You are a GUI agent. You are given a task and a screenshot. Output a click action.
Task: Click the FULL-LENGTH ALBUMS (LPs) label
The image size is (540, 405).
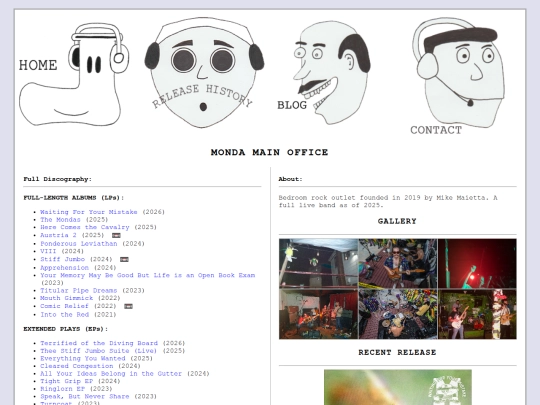pyautogui.click(x=74, y=198)
